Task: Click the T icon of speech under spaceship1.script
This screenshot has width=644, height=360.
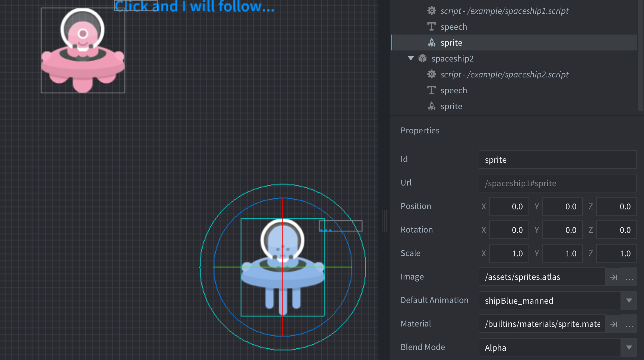Action: (x=431, y=27)
